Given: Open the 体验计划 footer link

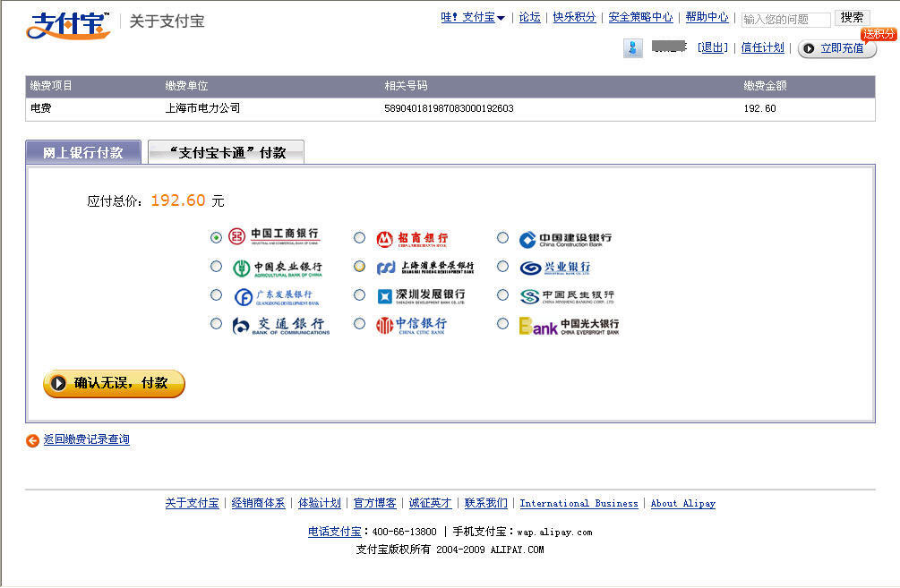Looking at the screenshot, I should (320, 503).
